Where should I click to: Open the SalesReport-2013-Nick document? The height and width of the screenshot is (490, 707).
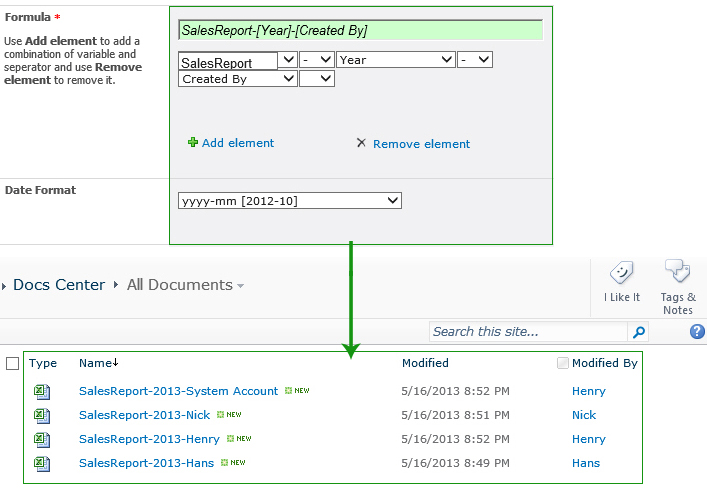click(x=144, y=415)
